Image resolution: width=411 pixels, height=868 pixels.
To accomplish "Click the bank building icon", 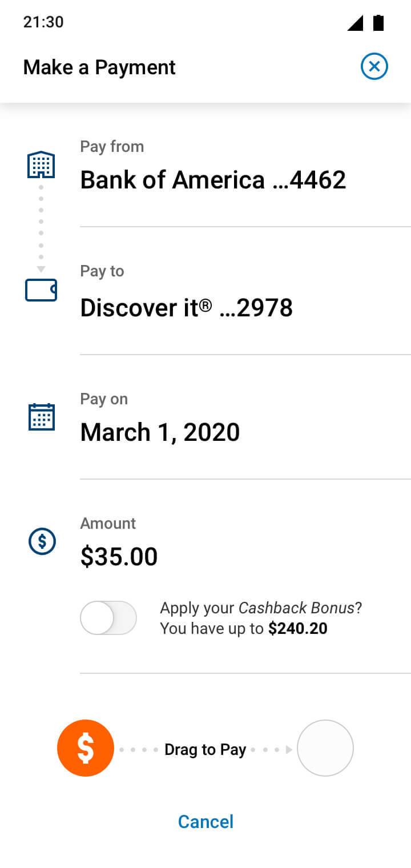I will (42, 165).
